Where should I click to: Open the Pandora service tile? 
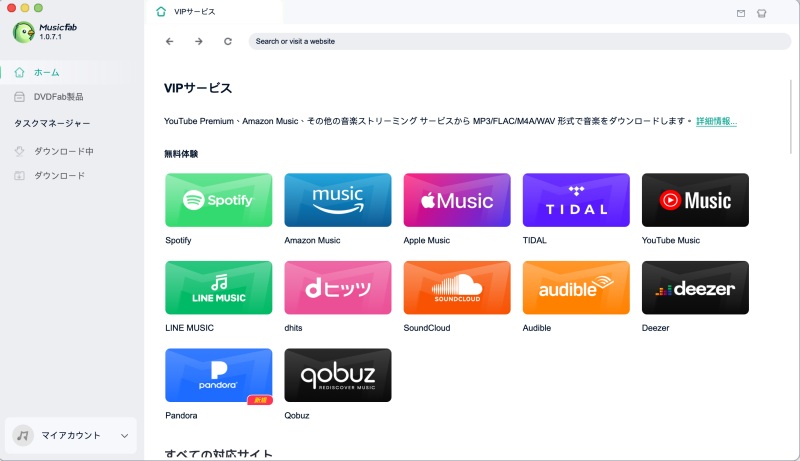pyautogui.click(x=218, y=375)
